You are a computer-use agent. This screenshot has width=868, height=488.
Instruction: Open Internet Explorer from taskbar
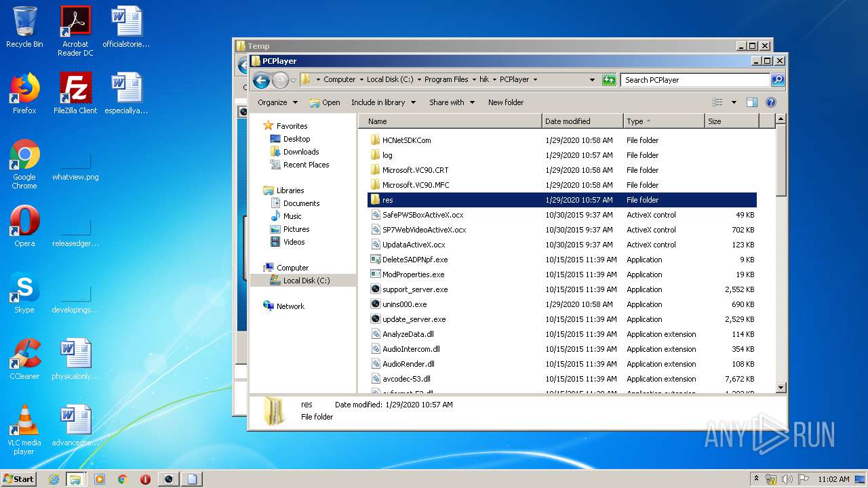pos(54,479)
